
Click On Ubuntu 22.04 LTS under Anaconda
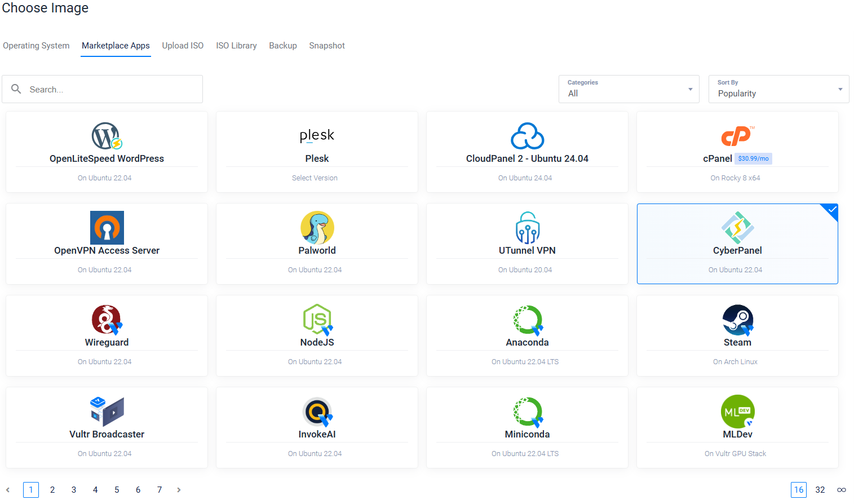(525, 362)
